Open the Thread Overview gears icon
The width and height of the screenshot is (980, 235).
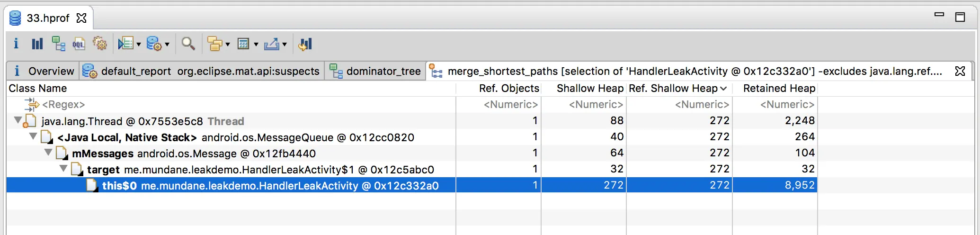(99, 44)
